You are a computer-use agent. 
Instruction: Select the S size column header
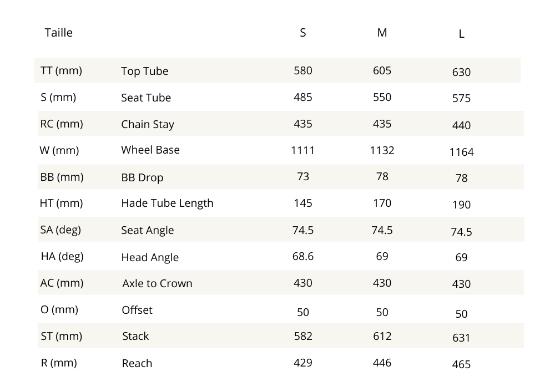(x=302, y=33)
